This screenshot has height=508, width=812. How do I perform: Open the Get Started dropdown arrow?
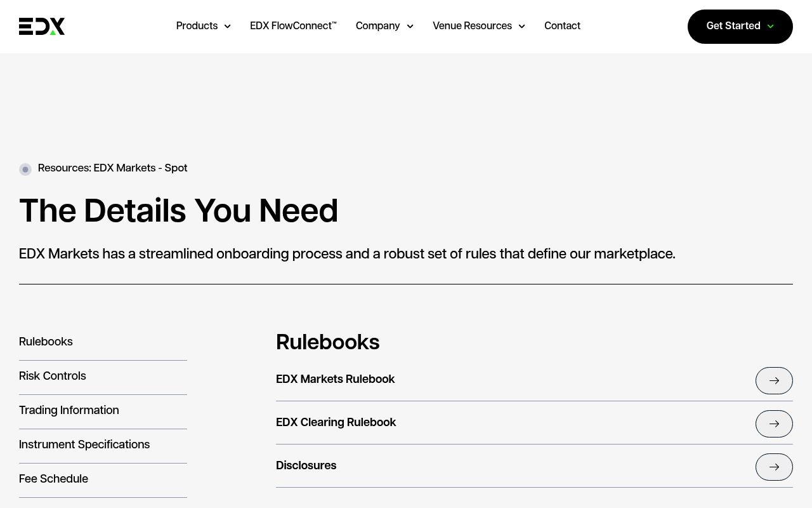pos(771,27)
